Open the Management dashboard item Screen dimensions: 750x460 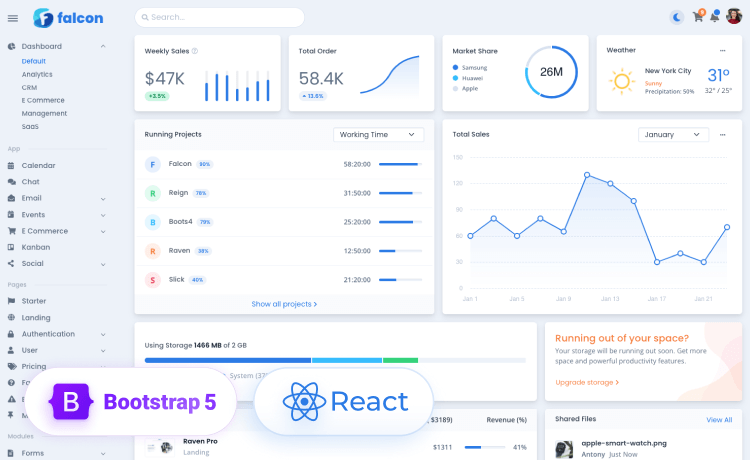tap(44, 113)
